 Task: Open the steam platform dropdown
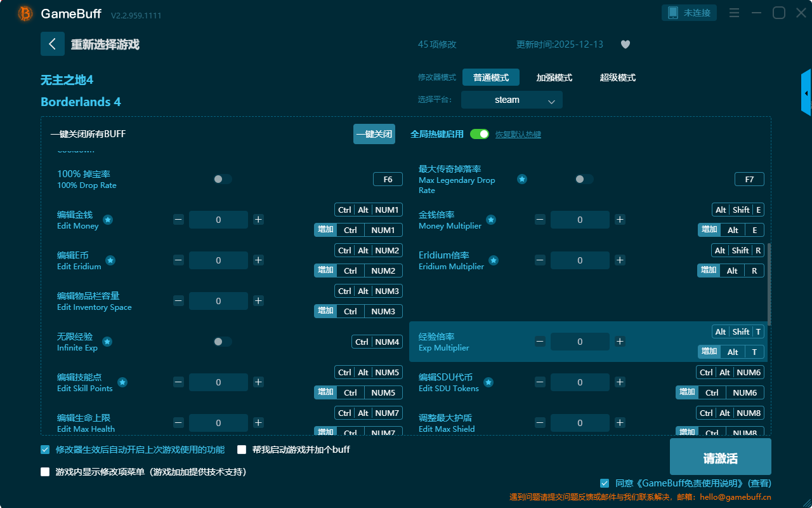coord(511,100)
